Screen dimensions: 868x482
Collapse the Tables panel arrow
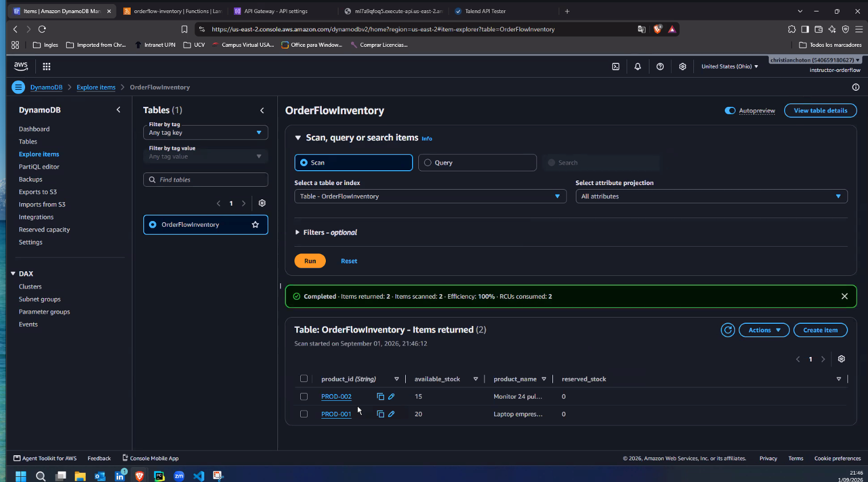[x=262, y=110]
